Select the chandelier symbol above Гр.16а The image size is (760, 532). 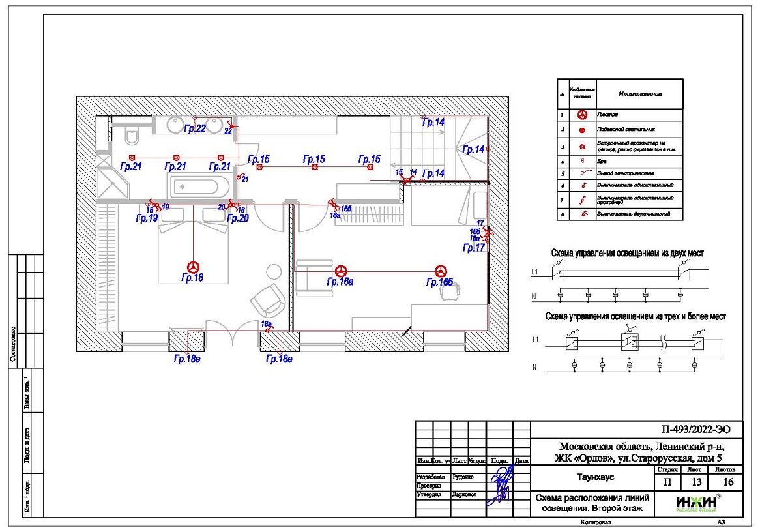click(340, 271)
